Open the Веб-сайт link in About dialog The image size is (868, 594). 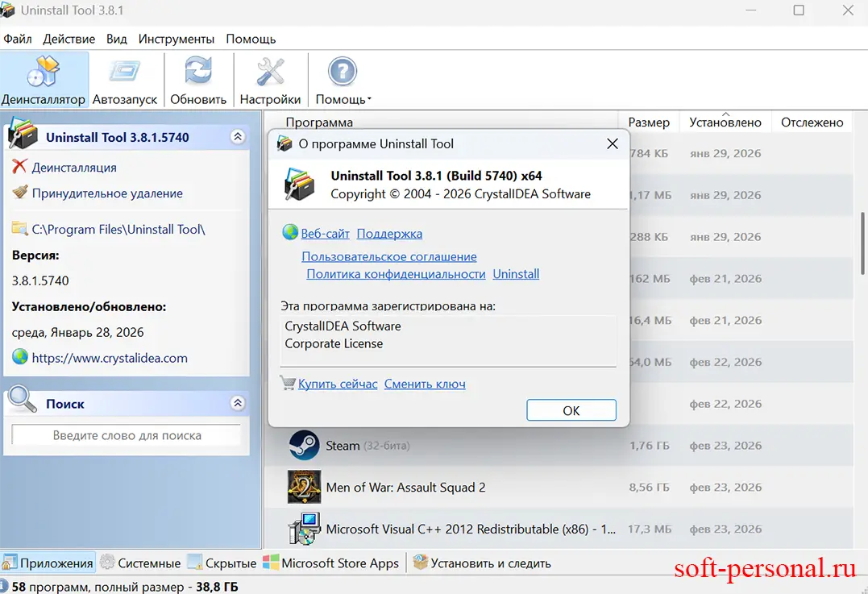click(x=325, y=234)
